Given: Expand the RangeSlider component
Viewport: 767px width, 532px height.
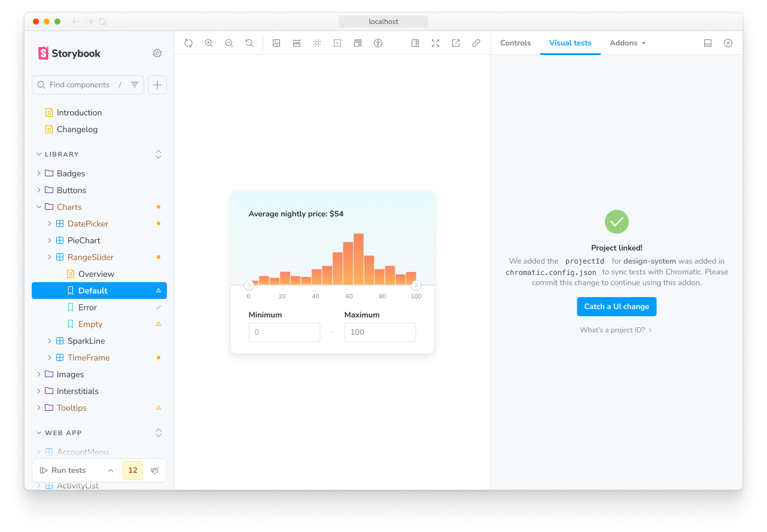Looking at the screenshot, I should point(50,257).
